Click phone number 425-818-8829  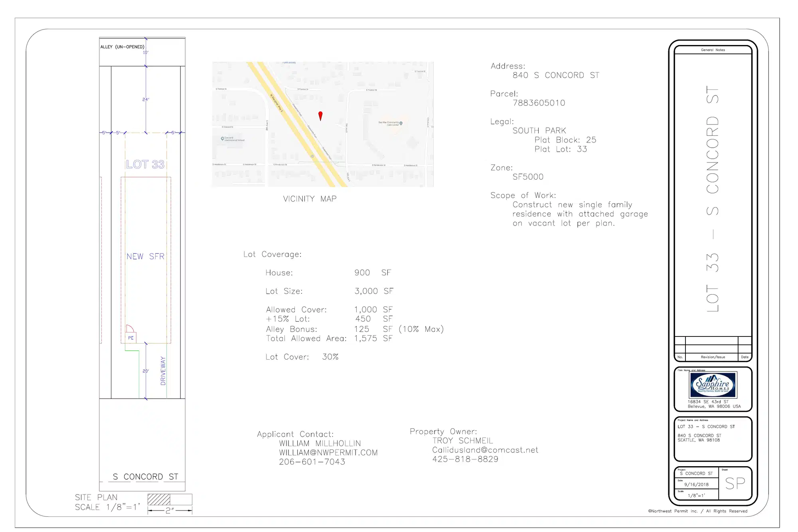tap(465, 459)
